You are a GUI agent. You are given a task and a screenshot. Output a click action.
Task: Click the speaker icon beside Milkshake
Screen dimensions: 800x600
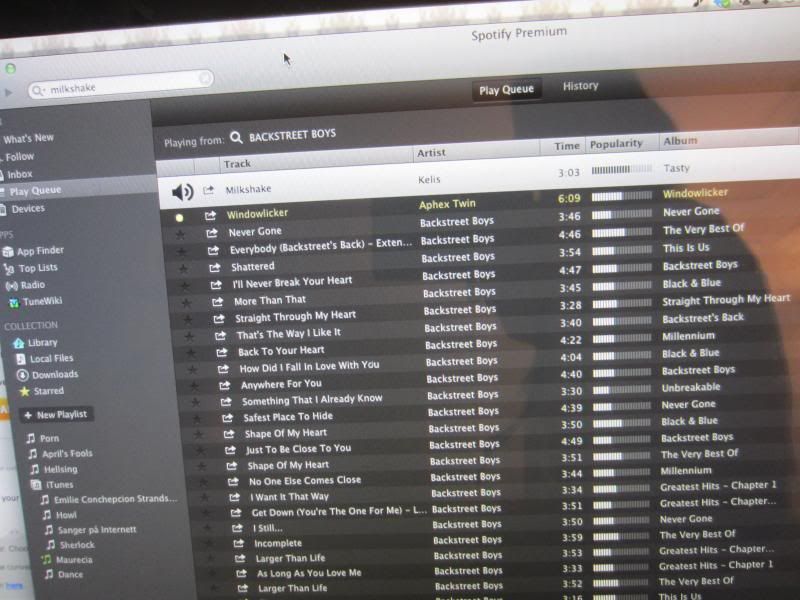coord(182,192)
